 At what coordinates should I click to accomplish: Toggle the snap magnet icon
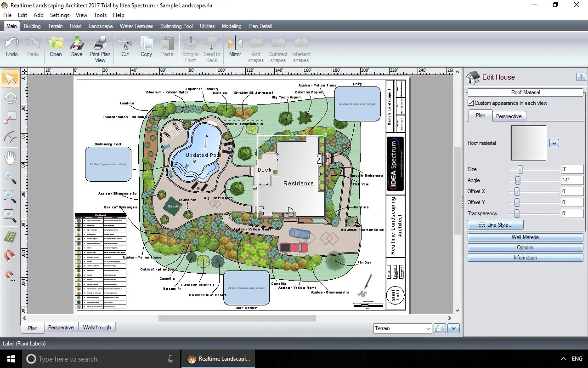pos(10,256)
